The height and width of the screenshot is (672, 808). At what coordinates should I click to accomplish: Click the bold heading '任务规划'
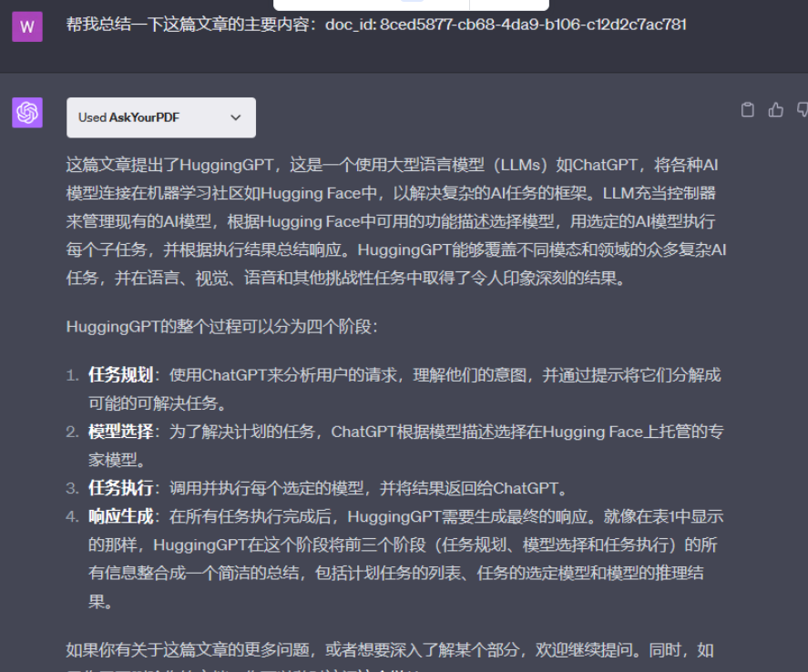click(120, 375)
